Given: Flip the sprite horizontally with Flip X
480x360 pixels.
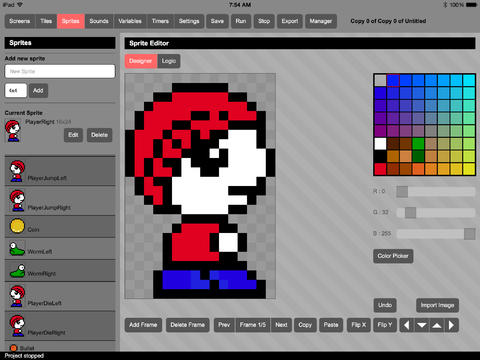Looking at the screenshot, I should coord(359,325).
